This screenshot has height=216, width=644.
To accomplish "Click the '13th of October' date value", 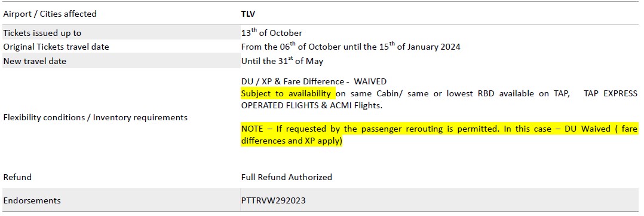I will (x=271, y=33).
